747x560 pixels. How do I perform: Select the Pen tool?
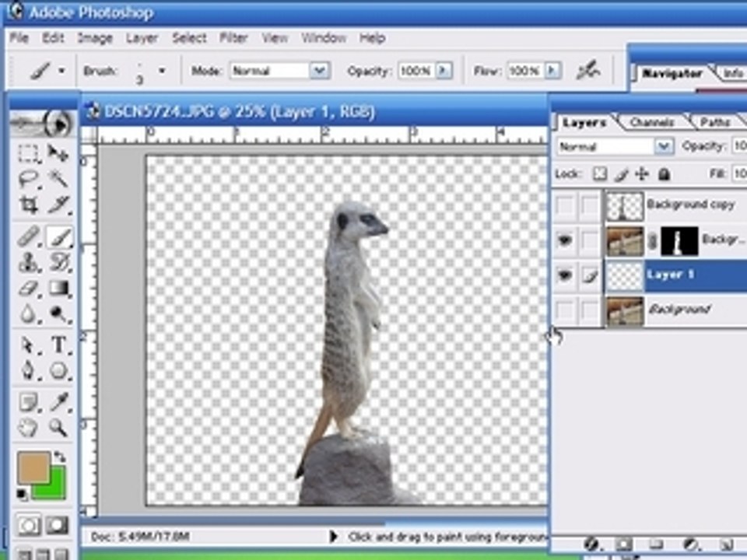pyautogui.click(x=29, y=370)
